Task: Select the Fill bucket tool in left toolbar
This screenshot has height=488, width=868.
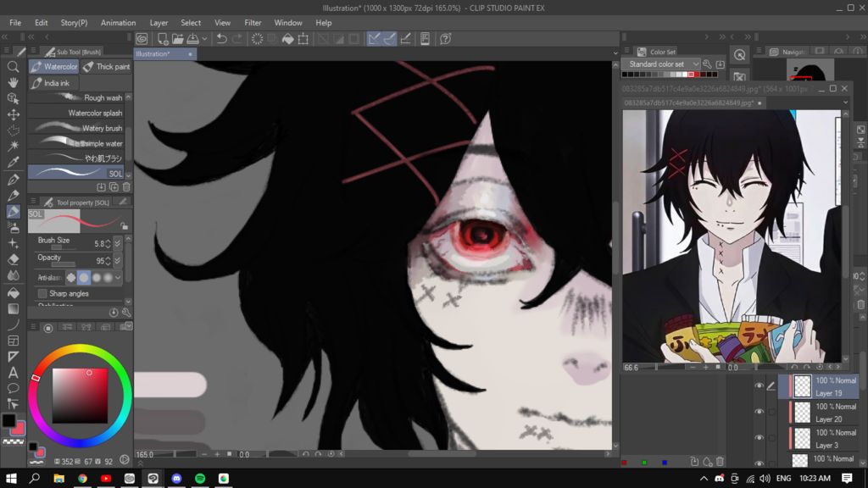Action: pyautogui.click(x=13, y=292)
